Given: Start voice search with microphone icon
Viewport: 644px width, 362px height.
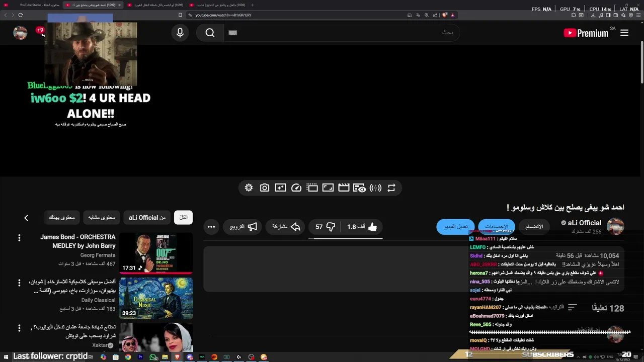Looking at the screenshot, I should coord(180,33).
